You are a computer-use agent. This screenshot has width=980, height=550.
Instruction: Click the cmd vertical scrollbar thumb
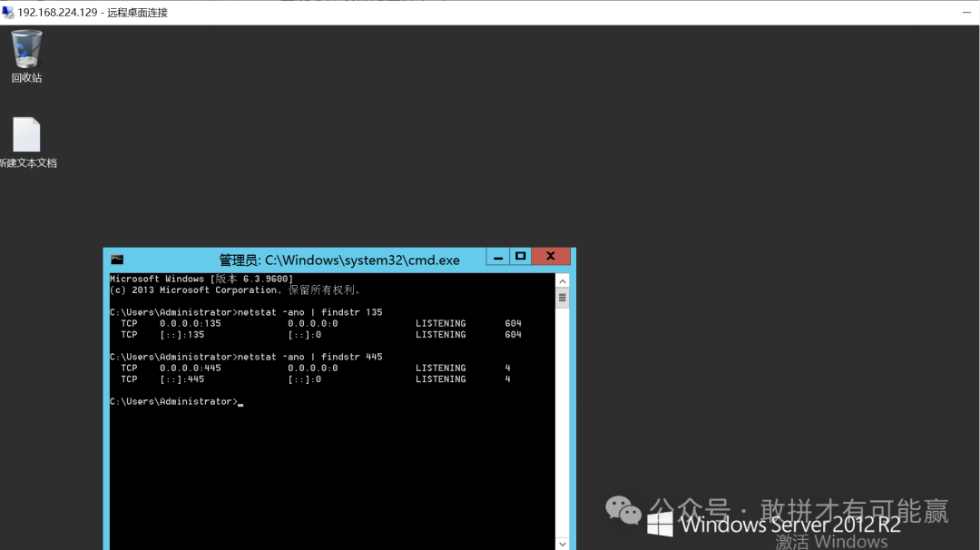click(x=562, y=298)
